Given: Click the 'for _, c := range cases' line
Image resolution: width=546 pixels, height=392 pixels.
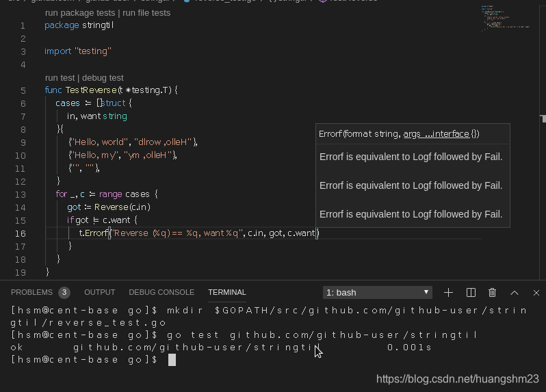Looking at the screenshot, I should pyautogui.click(x=107, y=194).
